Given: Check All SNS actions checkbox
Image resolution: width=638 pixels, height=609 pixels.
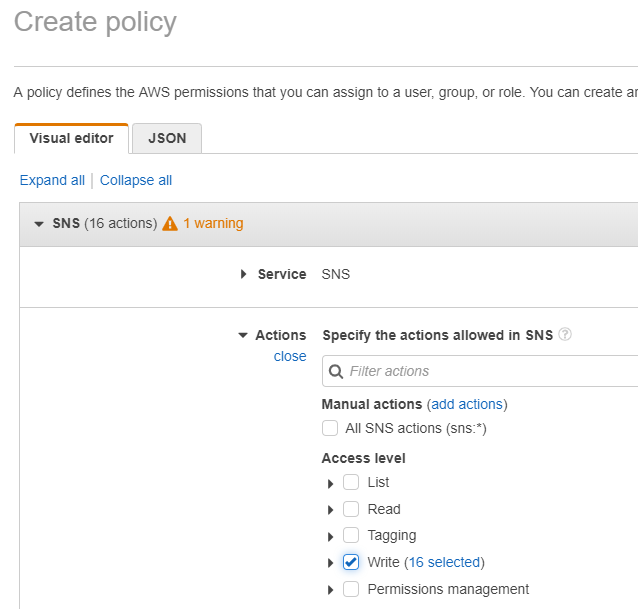Looking at the screenshot, I should pyautogui.click(x=330, y=428).
